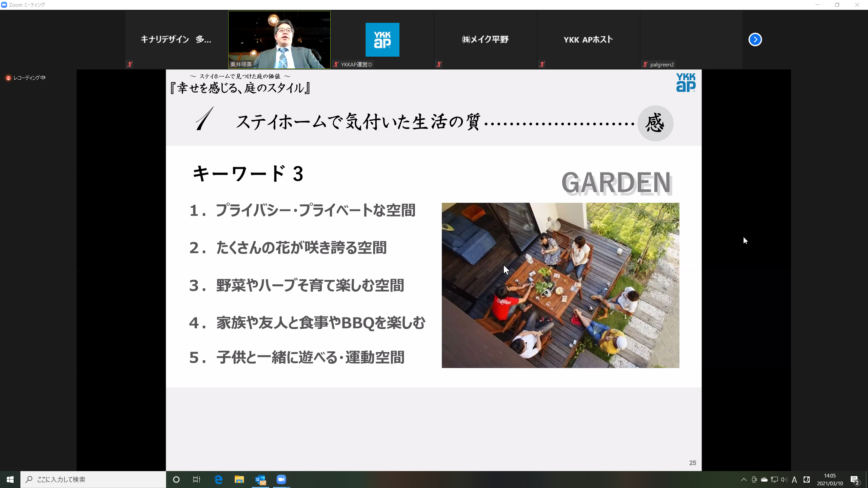Click the taskbar search box ここに入力して検索

coord(93,480)
